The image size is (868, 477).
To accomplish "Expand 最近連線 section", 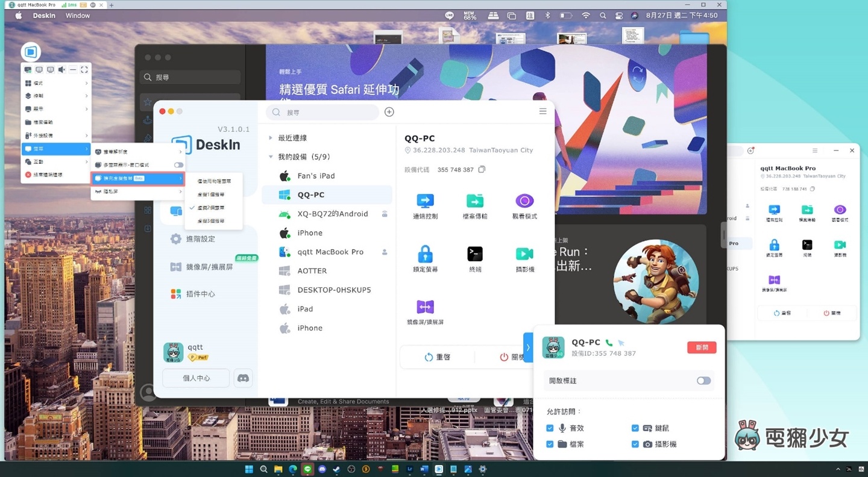I will 270,138.
